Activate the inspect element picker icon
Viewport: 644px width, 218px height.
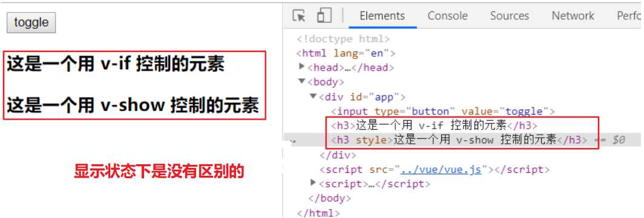(299, 16)
